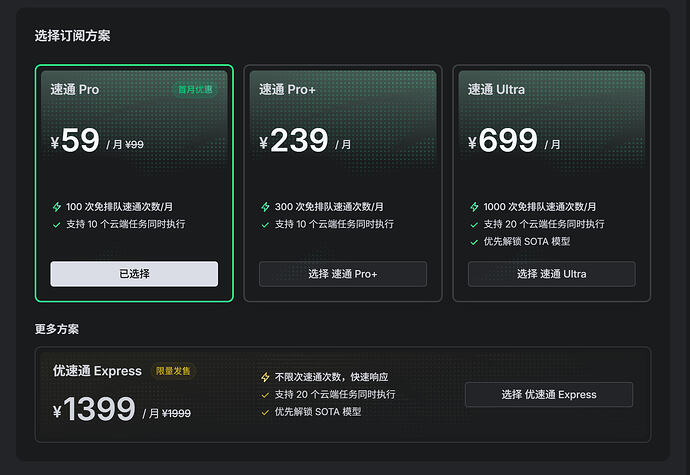The width and height of the screenshot is (690, 475).
Task: Click the lightning icon beside 1000 次免排队速通次数/月
Action: click(x=474, y=207)
